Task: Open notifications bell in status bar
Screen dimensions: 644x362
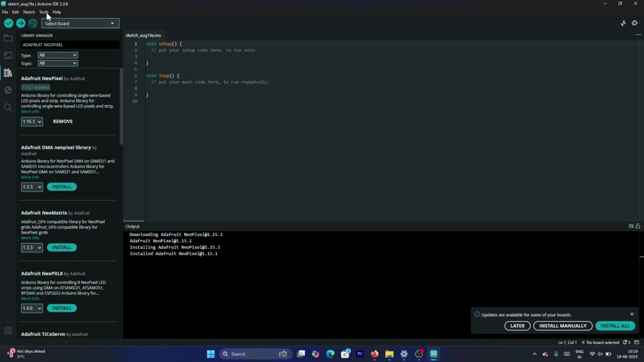Action: (627, 342)
